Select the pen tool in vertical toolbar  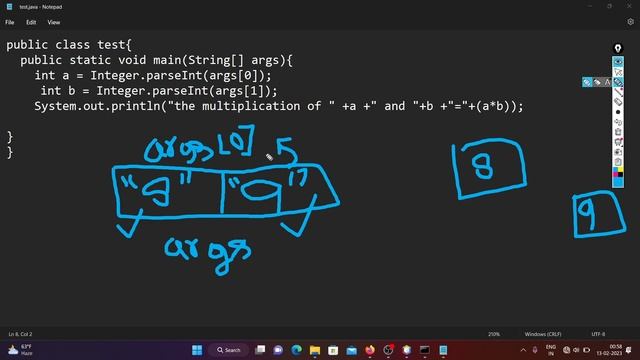click(618, 82)
